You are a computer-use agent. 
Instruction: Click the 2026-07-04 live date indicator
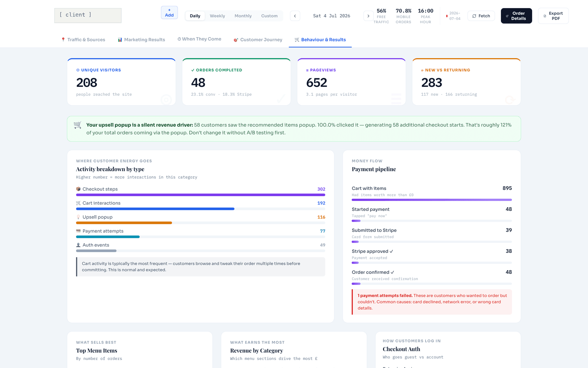[x=453, y=16]
